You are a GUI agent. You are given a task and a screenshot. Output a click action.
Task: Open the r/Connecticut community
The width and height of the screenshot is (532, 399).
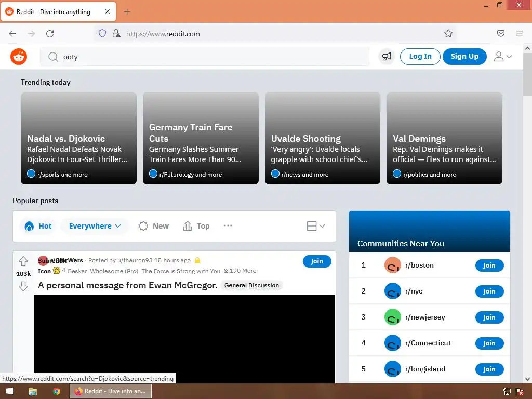(428, 343)
